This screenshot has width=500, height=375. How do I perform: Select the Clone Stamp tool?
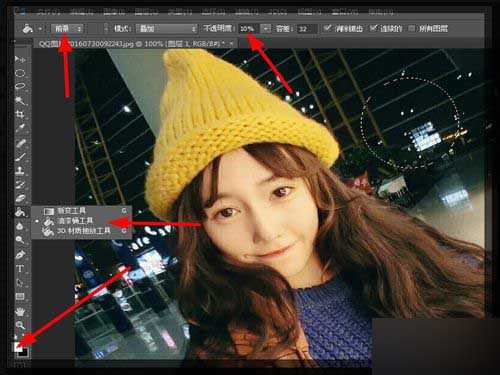point(20,171)
